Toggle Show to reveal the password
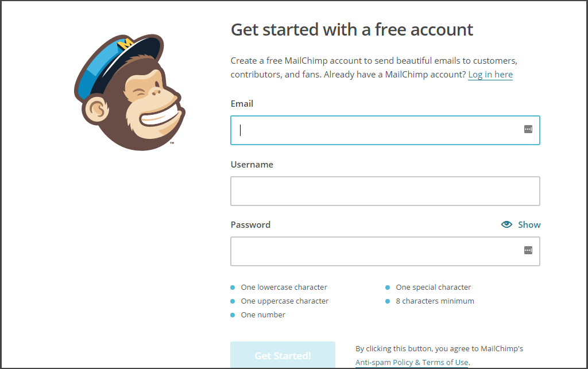This screenshot has height=369, width=588. (529, 224)
